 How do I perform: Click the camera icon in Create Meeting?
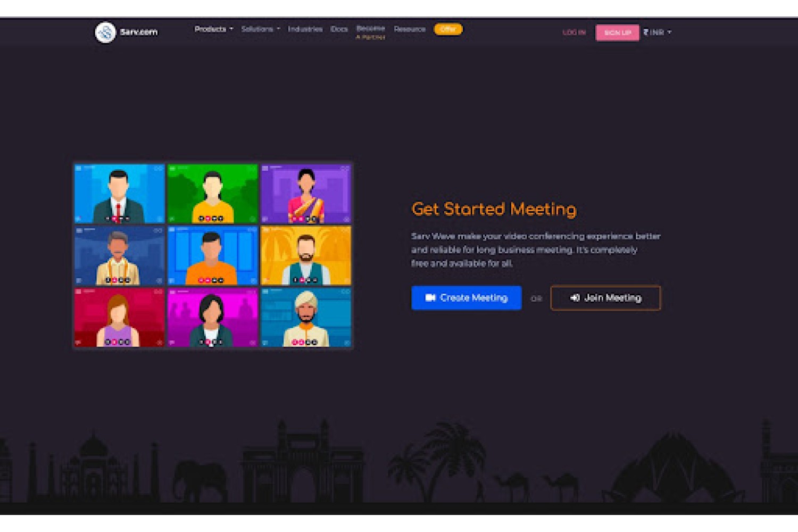point(430,298)
